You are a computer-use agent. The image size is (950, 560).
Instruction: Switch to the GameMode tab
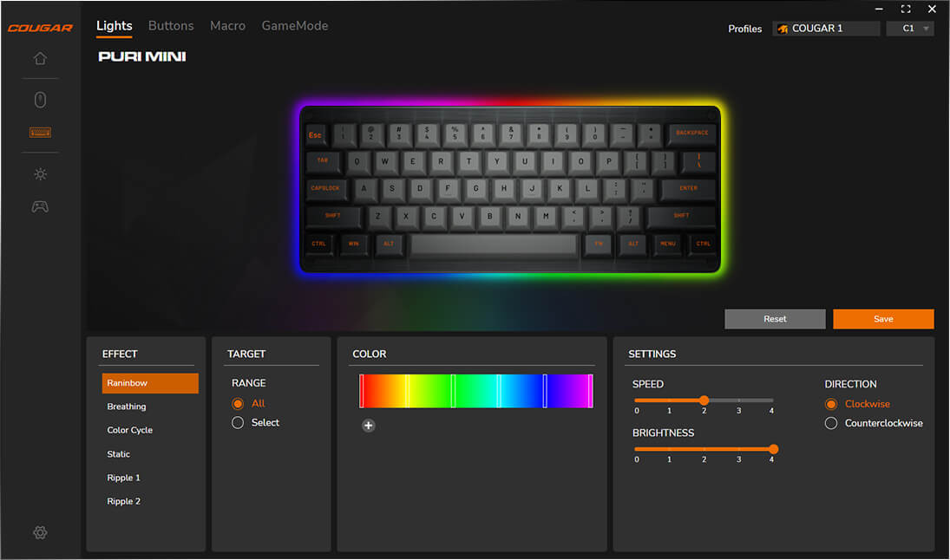[295, 26]
